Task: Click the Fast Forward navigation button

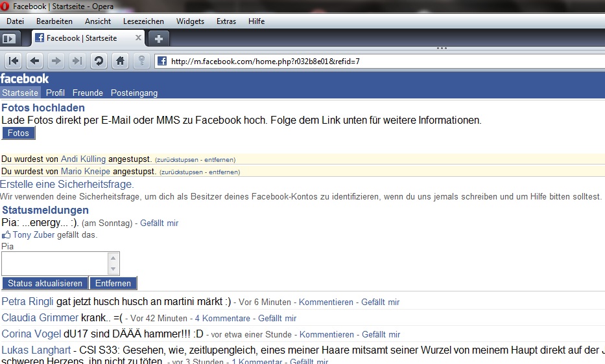Action: pyautogui.click(x=77, y=61)
